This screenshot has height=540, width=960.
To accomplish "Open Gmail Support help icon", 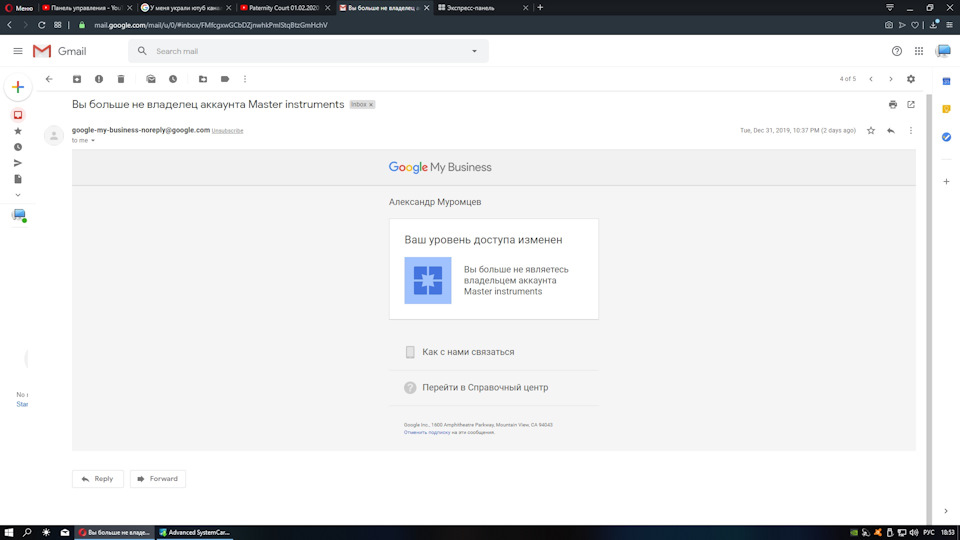I will [896, 51].
